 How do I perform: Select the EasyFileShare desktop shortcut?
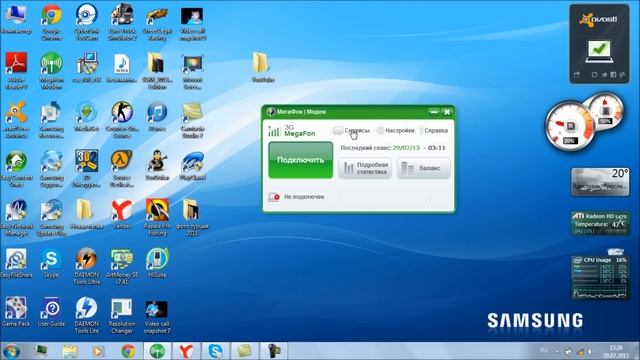16,263
